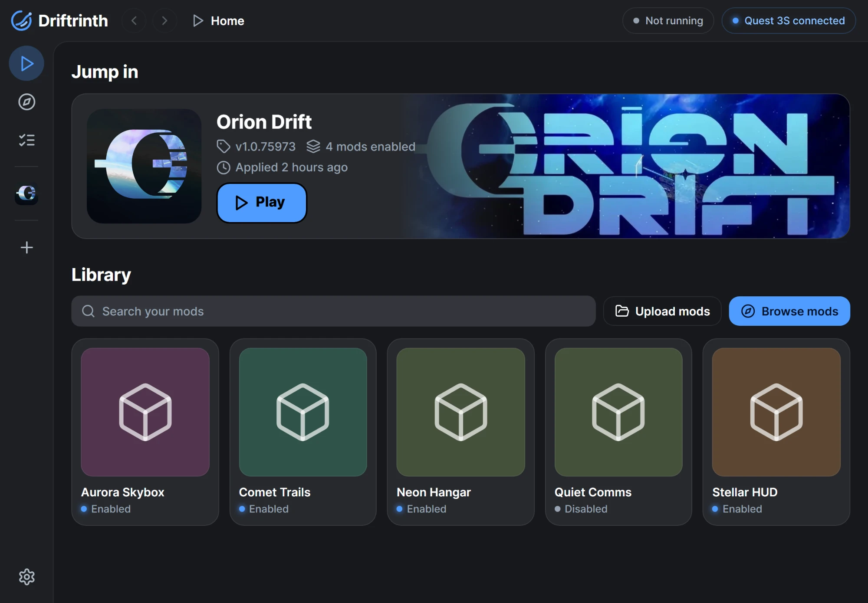The height and width of the screenshot is (603, 868).
Task: Click the Quiet Comms mod name
Action: [593, 492]
